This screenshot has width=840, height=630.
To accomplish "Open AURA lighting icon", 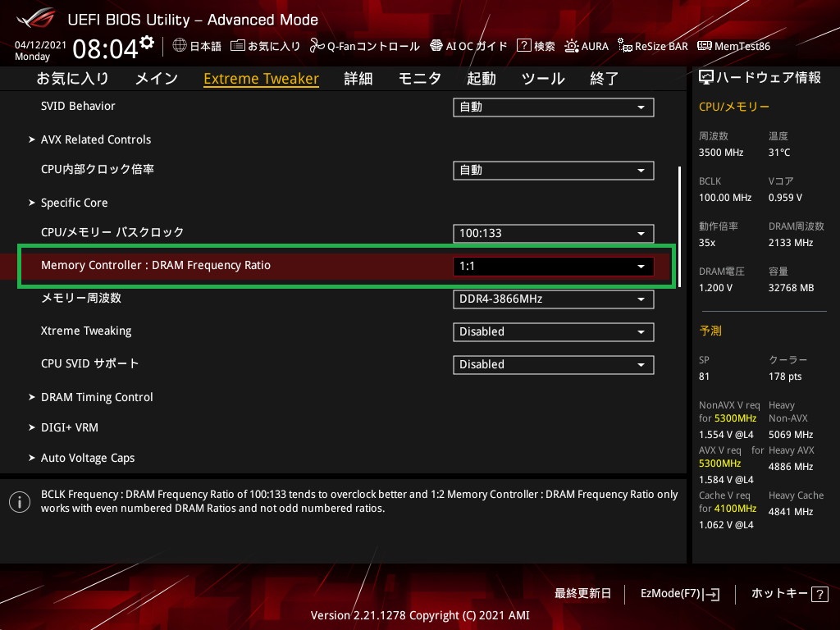I will [x=571, y=46].
